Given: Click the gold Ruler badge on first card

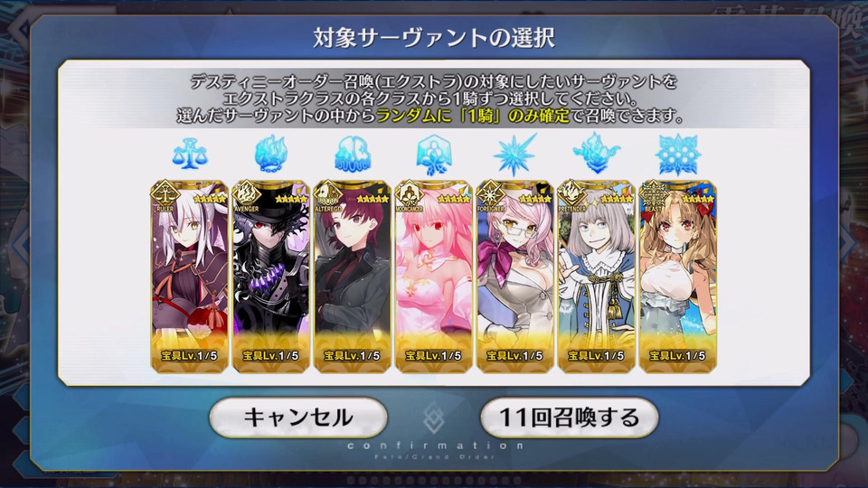Looking at the screenshot, I should pos(165,194).
